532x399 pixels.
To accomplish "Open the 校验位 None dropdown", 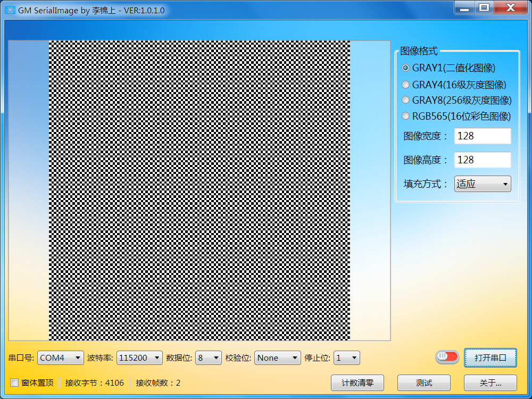I will pos(277,358).
